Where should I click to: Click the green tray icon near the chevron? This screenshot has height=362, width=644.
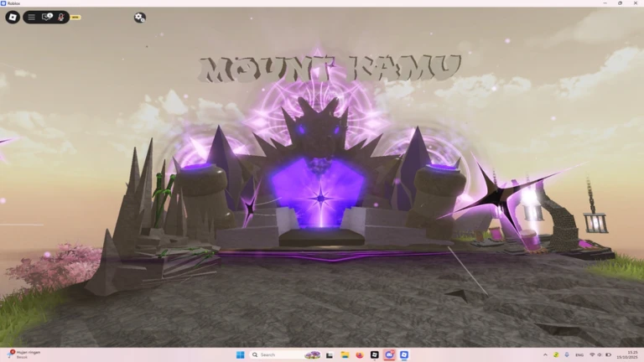tap(556, 354)
